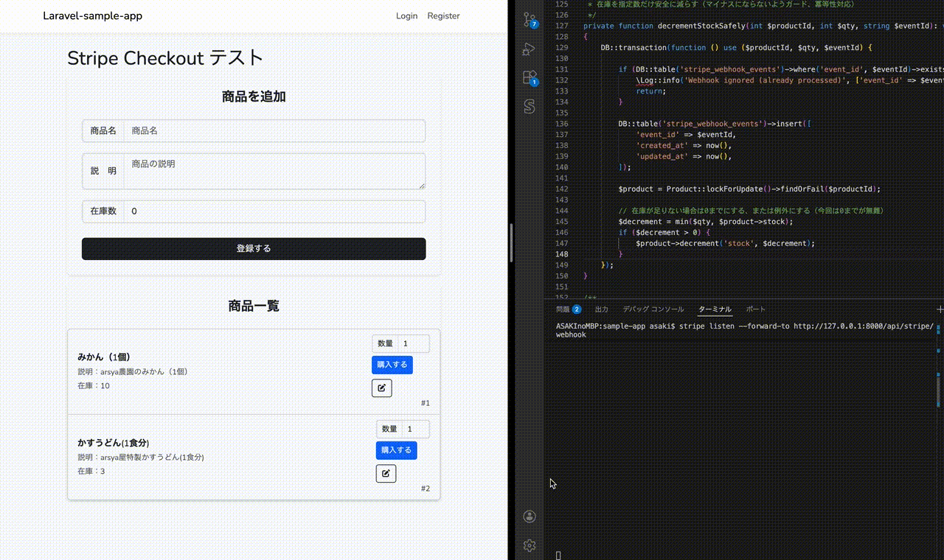944x560 pixels.
Task: Click the Login link
Action: [x=406, y=15]
